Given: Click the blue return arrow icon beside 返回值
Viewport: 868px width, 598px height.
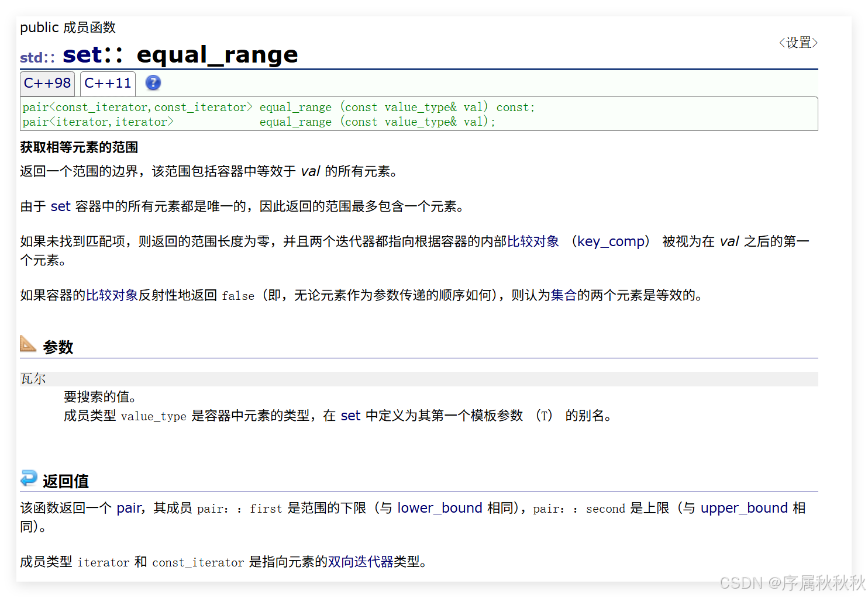Looking at the screenshot, I should coord(29,478).
